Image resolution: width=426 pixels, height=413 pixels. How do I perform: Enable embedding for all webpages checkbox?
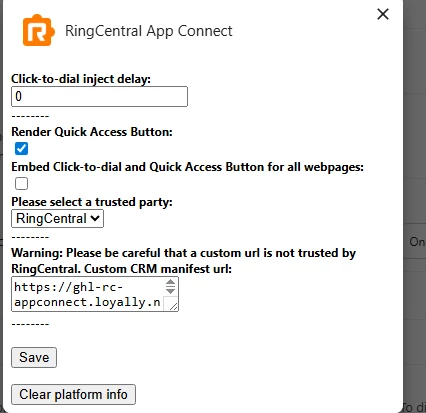tap(21, 184)
